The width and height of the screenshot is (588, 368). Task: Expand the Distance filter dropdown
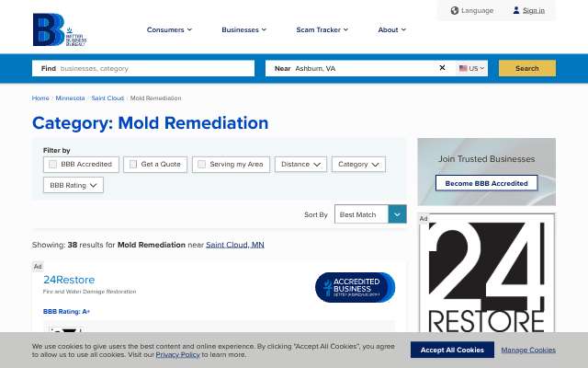coord(300,164)
